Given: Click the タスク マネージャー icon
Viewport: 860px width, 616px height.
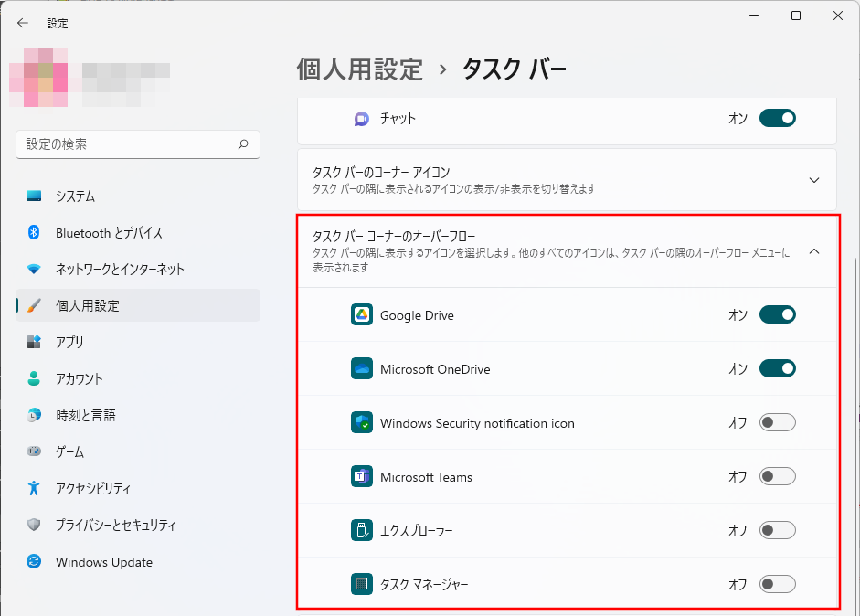Looking at the screenshot, I should [x=362, y=584].
